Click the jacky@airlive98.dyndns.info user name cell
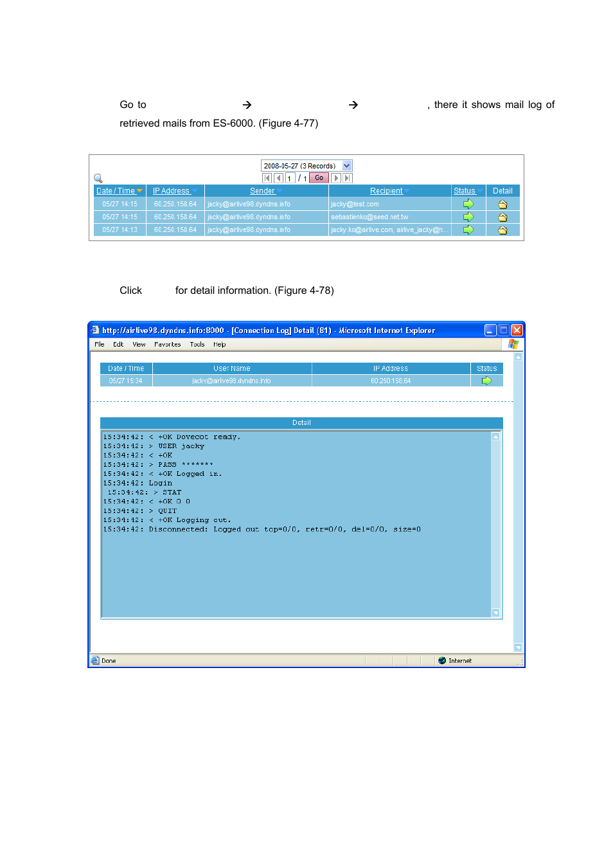The height and width of the screenshot is (868, 613). click(x=232, y=381)
